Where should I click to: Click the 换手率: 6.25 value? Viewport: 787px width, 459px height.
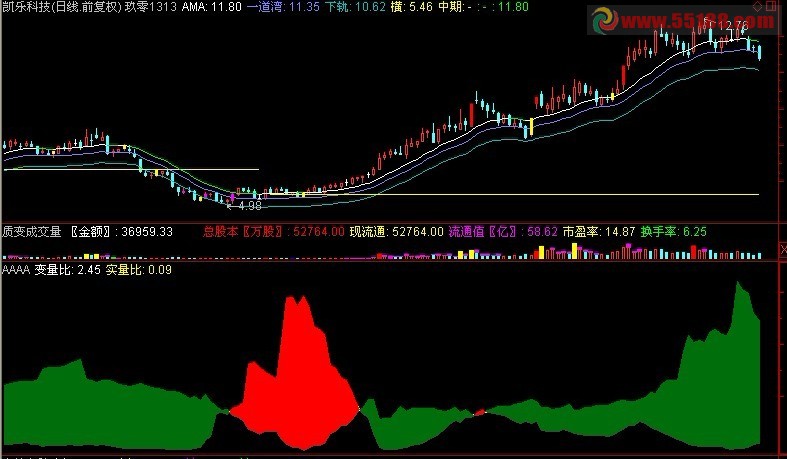tap(674, 232)
